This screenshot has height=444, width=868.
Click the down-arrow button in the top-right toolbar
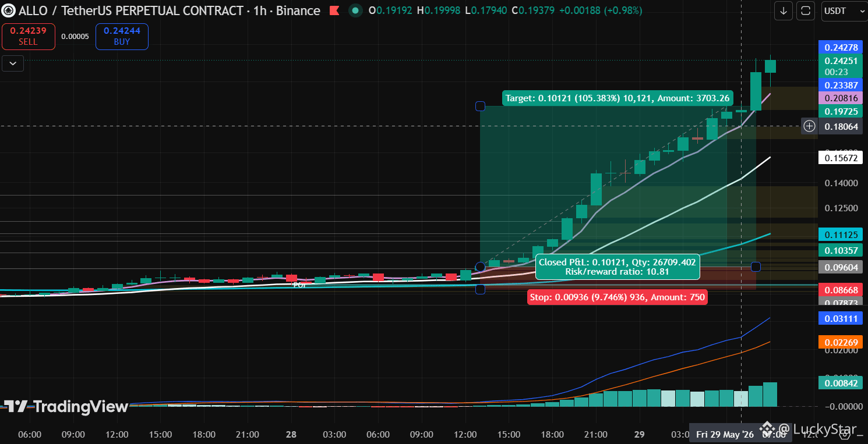[x=784, y=10]
